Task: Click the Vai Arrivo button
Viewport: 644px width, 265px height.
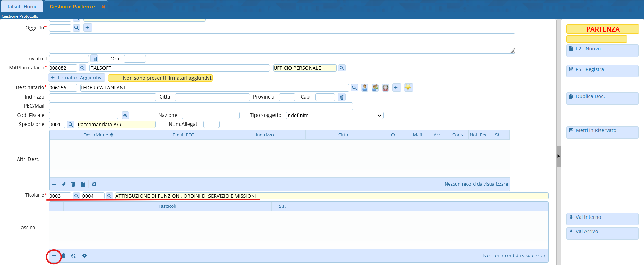Action: pyautogui.click(x=602, y=232)
